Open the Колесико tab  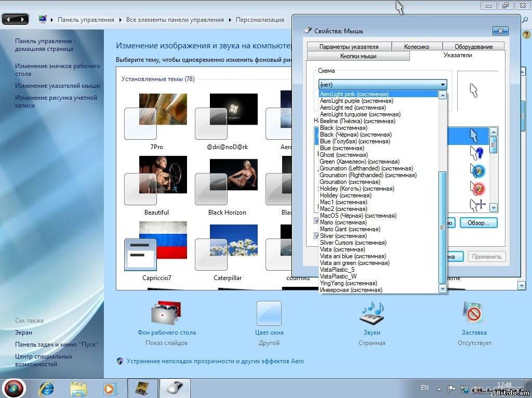point(417,46)
